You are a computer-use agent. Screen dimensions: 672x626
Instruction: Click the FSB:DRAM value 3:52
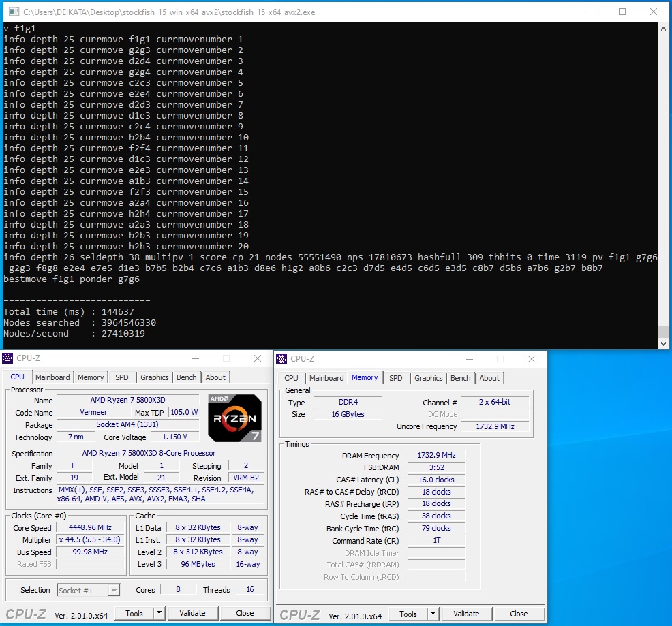coord(436,467)
